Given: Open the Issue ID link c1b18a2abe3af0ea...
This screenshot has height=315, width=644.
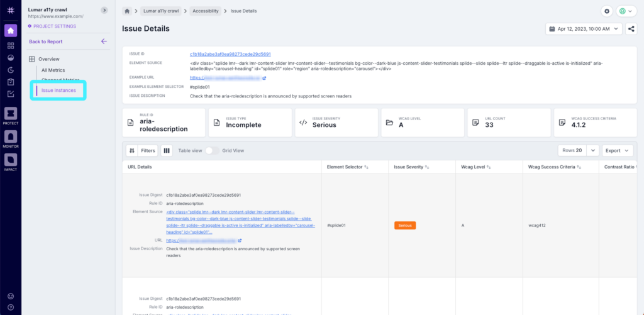Looking at the screenshot, I should coord(230,54).
